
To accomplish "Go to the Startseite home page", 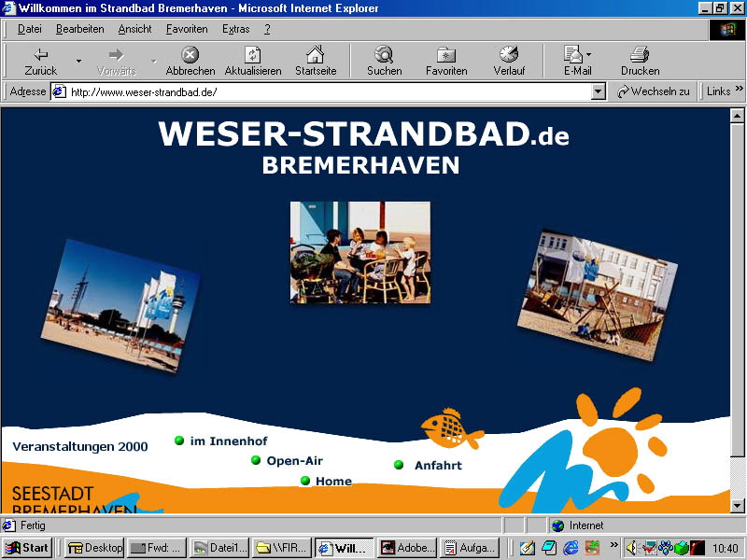I will [x=316, y=62].
